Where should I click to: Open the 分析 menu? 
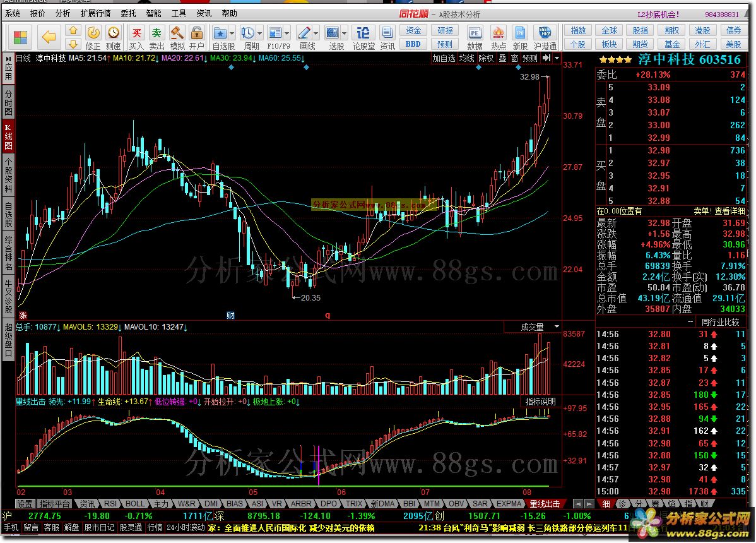(62, 13)
